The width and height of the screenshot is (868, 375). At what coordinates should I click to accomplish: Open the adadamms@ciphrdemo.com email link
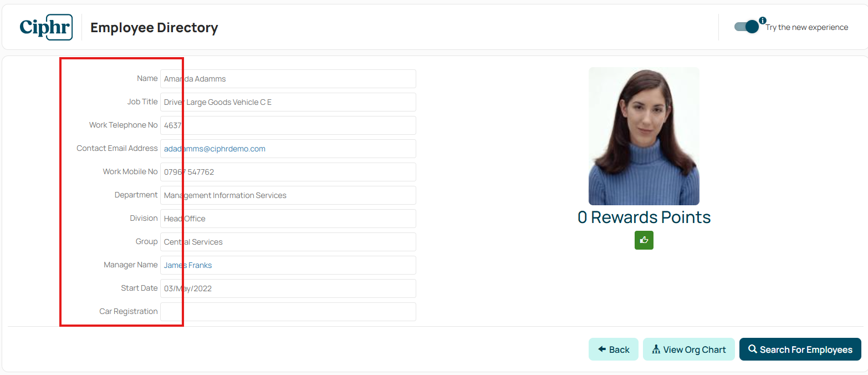(x=215, y=149)
